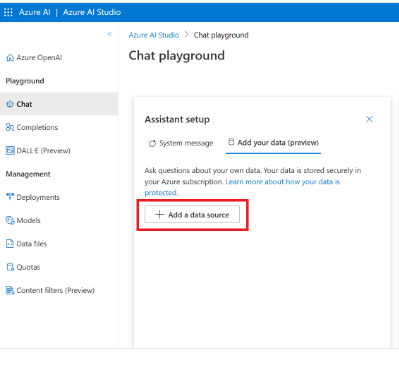Collapse the left sidebar using the chevron
The image size is (399, 366).
click(109, 34)
